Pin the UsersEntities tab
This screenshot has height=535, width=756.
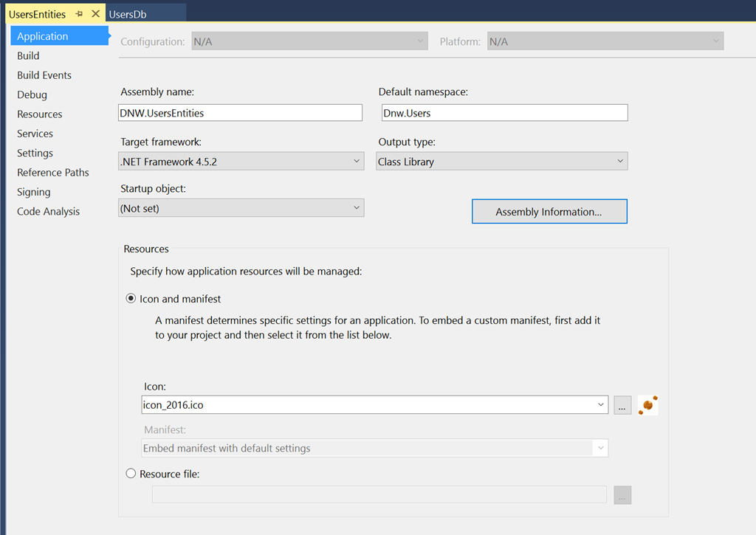point(79,14)
